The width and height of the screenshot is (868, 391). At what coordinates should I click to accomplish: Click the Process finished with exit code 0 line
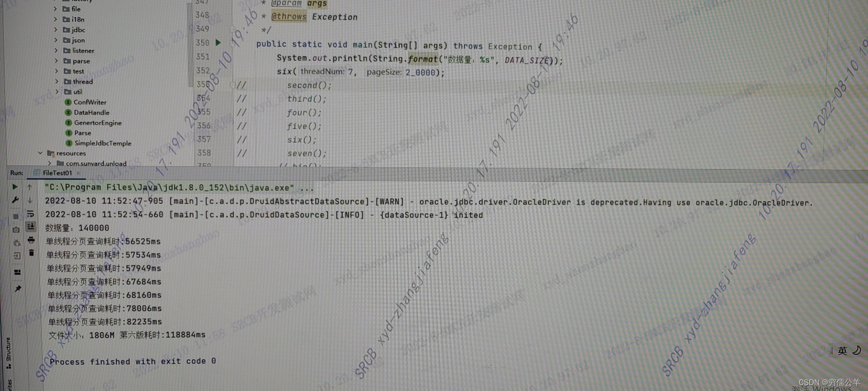click(x=133, y=362)
